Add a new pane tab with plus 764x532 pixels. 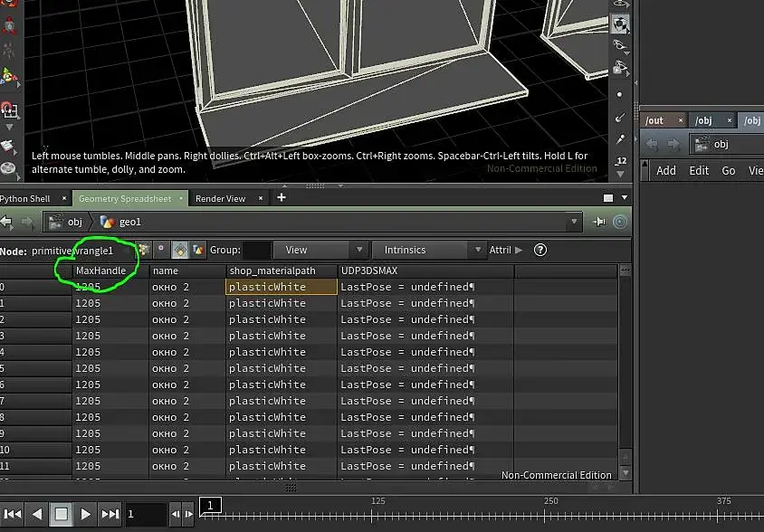(x=282, y=197)
